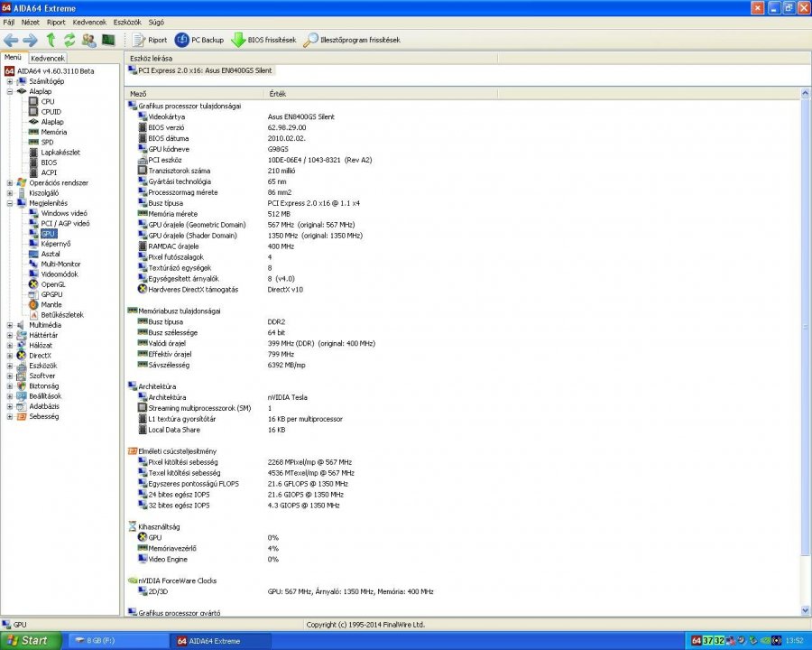Viewport: 812px width, 650px height.
Task: Open the 8 GB (F:) taskbar window
Action: [x=118, y=641]
